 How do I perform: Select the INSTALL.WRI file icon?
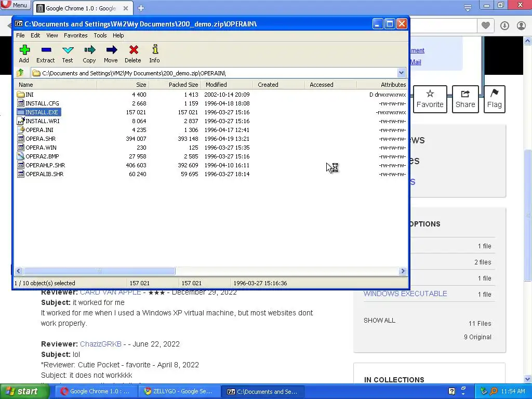(x=21, y=121)
